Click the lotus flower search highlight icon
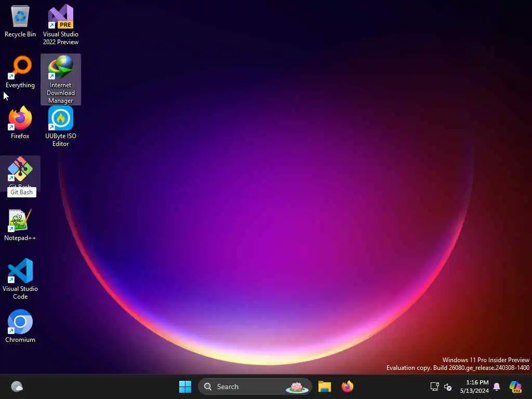 click(x=297, y=387)
